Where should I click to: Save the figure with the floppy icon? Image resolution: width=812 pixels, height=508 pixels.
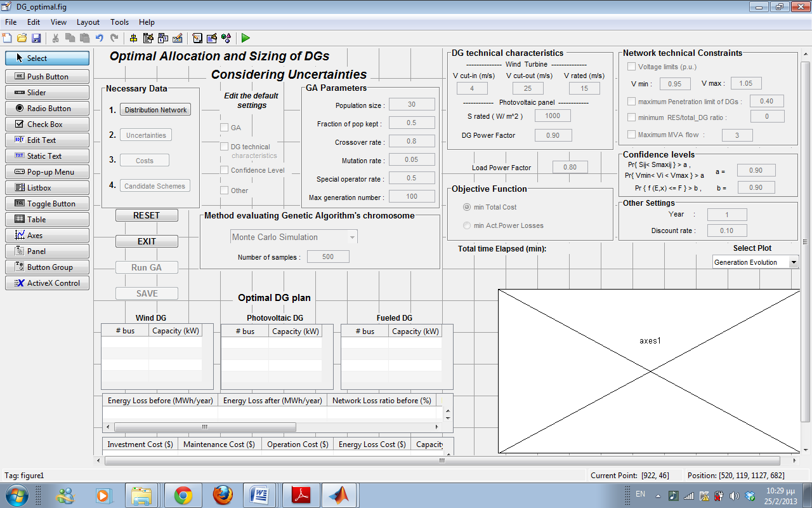(x=36, y=38)
